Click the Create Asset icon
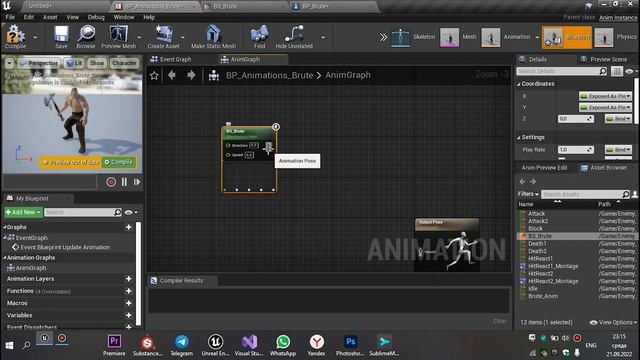Image resolution: width=640 pixels, height=360 pixels. [163, 36]
